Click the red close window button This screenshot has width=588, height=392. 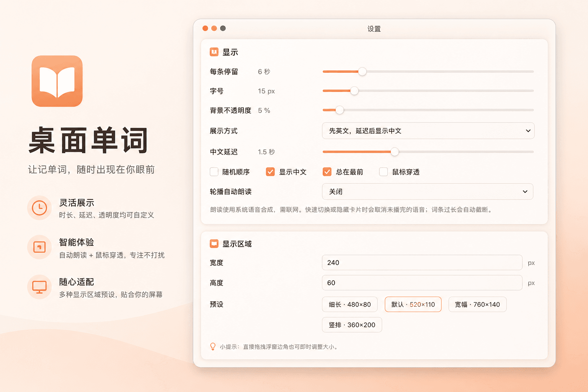[205, 28]
